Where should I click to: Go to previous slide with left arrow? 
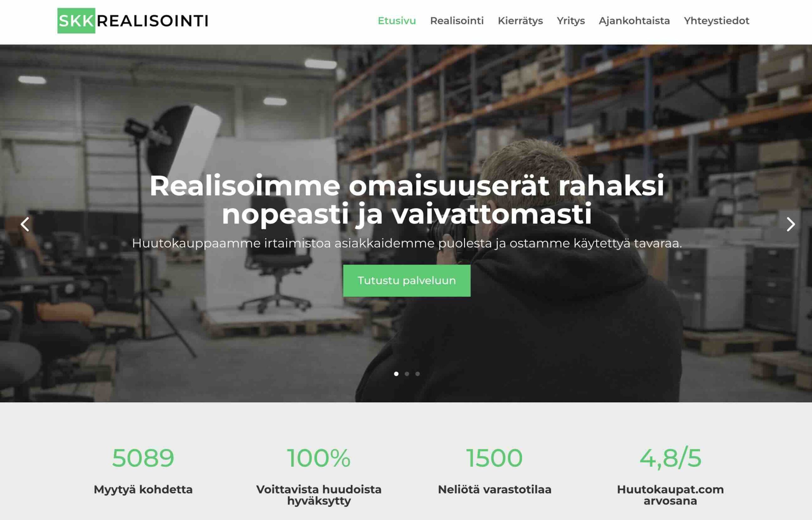pyautogui.click(x=25, y=224)
